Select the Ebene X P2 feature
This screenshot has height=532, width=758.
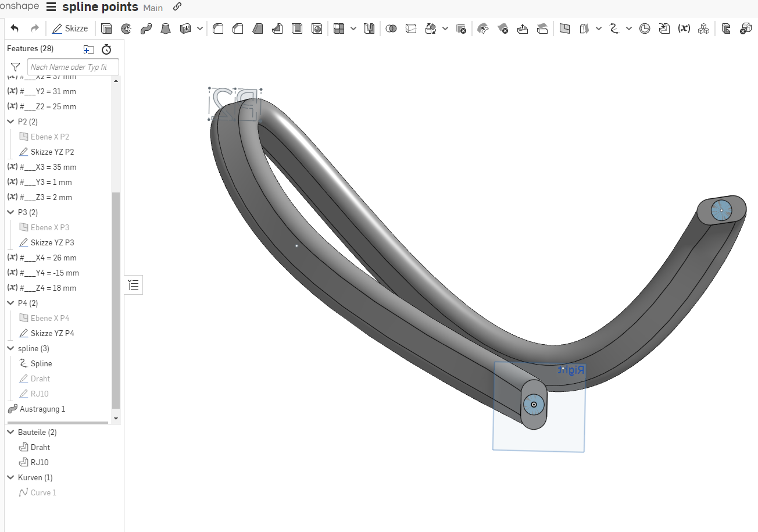tap(50, 137)
